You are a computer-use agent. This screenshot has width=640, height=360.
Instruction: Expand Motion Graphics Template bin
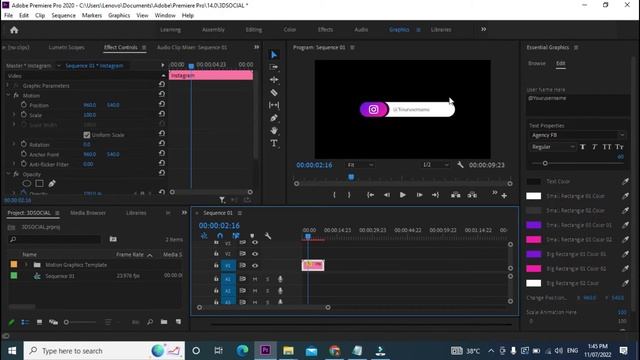26,265
